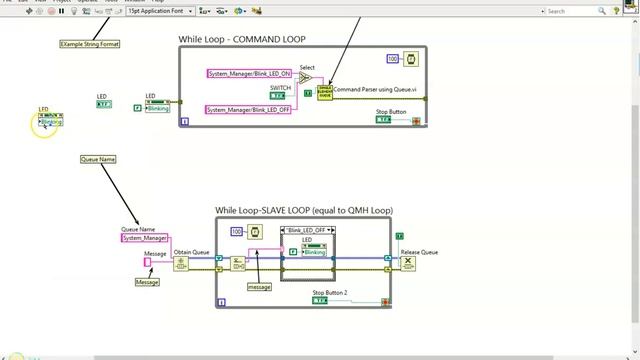Click the upper right shift register of SLAVE LOOP
This screenshot has height=360, width=640.
[388, 258]
